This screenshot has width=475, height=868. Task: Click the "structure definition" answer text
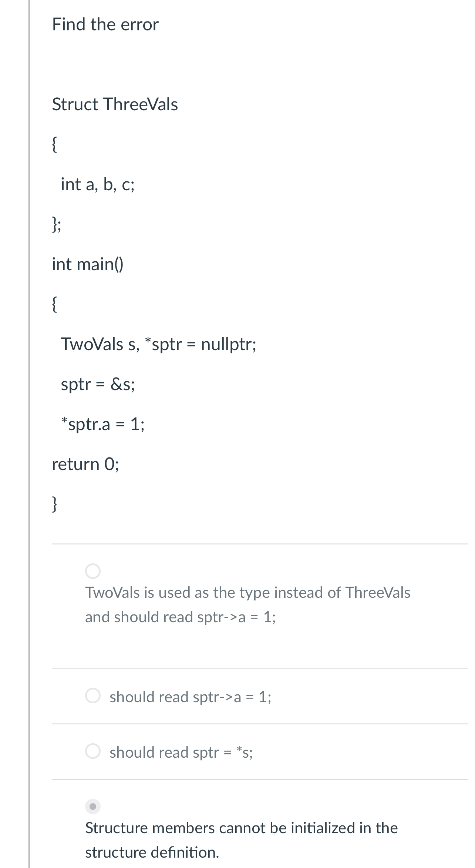(x=241, y=840)
